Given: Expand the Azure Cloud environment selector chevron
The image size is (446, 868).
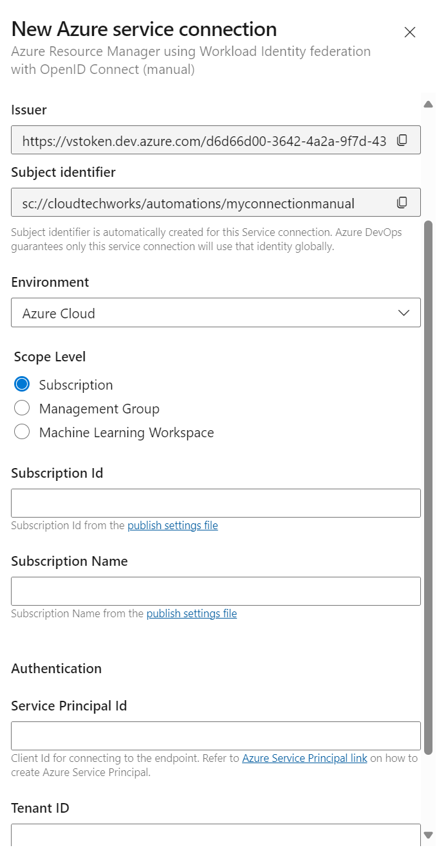Looking at the screenshot, I should pos(404,312).
